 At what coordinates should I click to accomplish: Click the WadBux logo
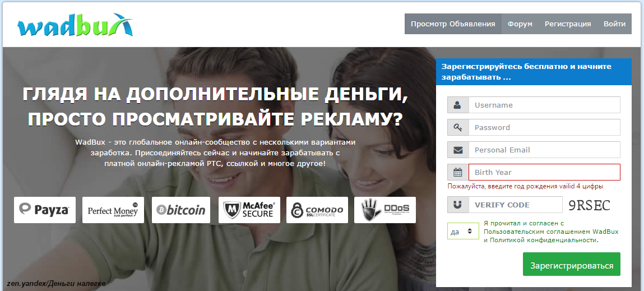[75, 24]
